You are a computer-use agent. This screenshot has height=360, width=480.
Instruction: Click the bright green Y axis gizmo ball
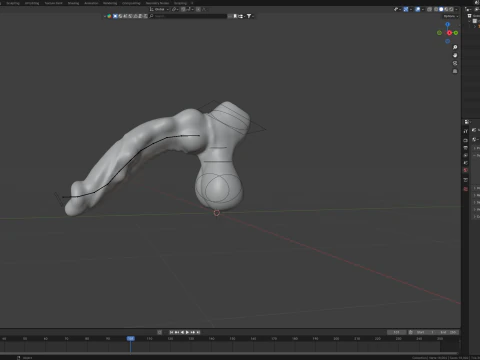click(x=456, y=33)
